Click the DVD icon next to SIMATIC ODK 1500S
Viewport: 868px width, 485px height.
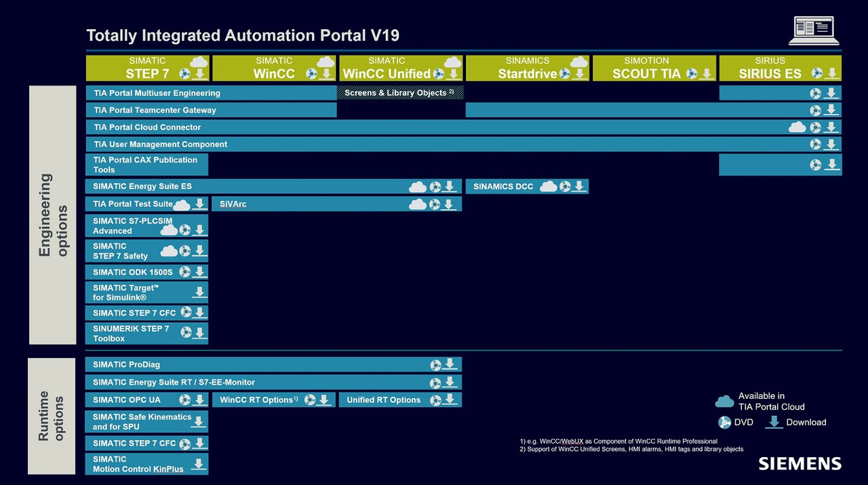coord(184,272)
